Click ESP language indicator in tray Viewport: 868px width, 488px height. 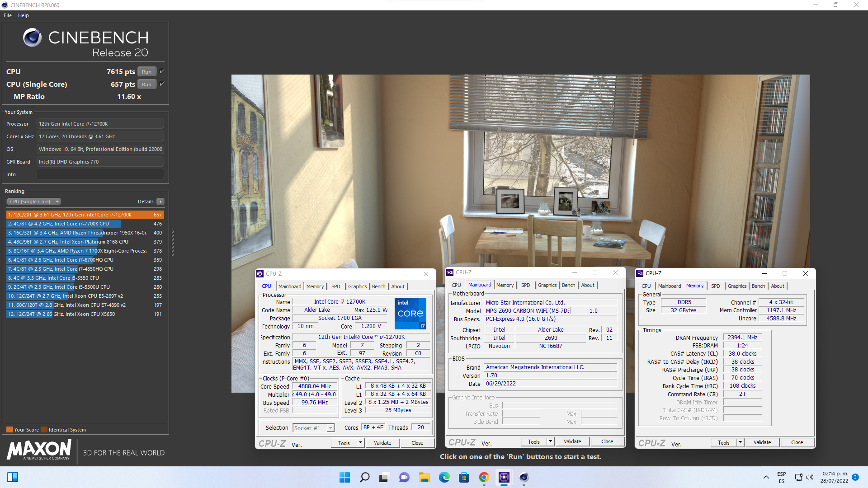[x=782, y=477]
